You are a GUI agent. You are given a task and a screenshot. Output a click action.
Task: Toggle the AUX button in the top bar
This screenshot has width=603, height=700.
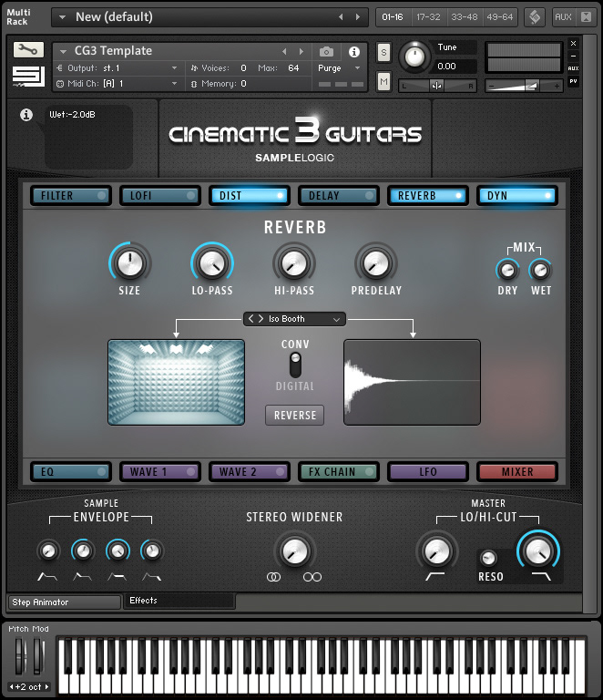point(563,17)
